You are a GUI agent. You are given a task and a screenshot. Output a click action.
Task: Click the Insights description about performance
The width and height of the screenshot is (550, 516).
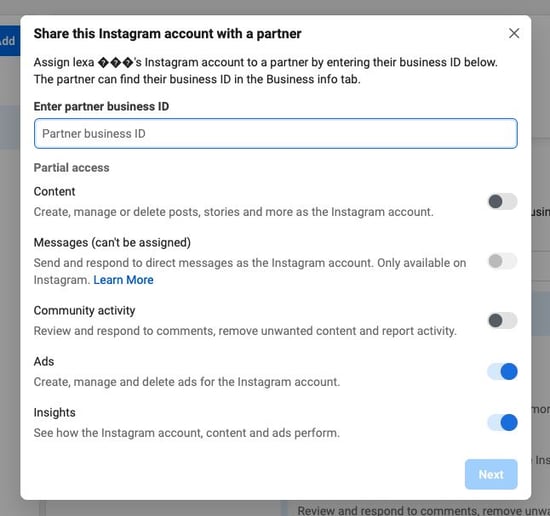tap(187, 433)
